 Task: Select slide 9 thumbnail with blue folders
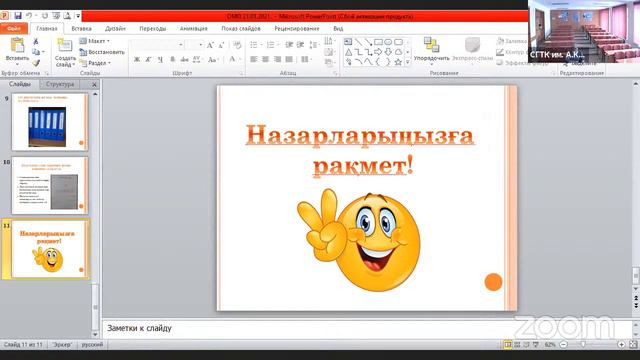(49, 122)
